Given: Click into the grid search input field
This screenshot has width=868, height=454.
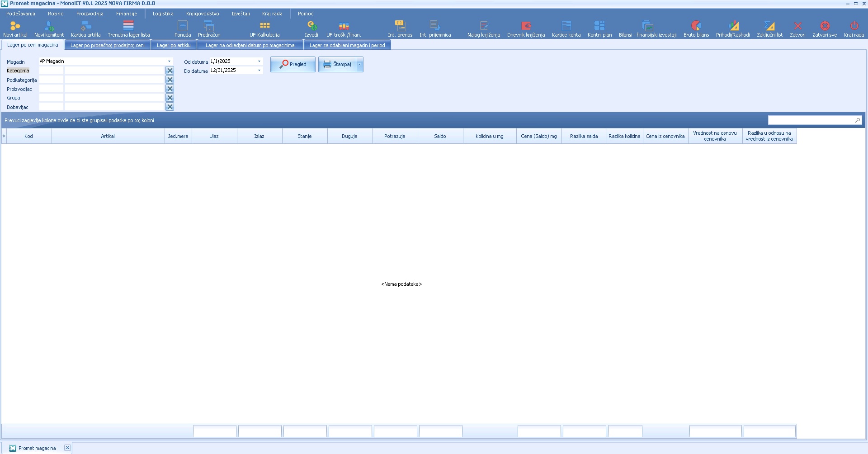Looking at the screenshot, I should click(811, 120).
